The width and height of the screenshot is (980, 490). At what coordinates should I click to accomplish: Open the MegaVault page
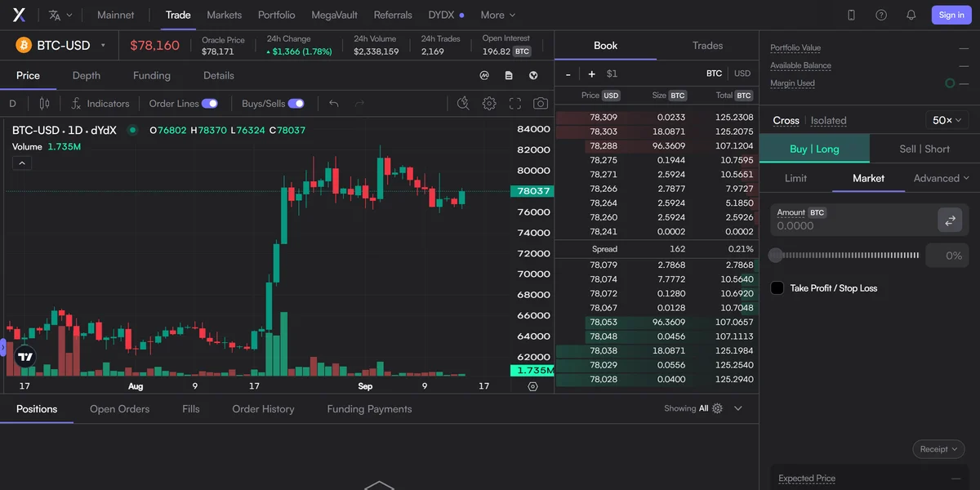pos(334,15)
